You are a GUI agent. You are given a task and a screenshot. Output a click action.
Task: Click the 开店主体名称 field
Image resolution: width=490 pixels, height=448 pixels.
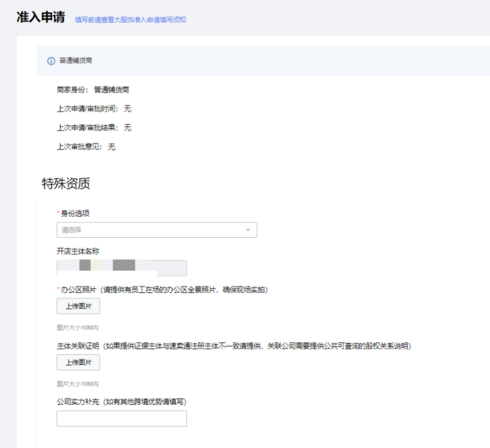(x=121, y=267)
